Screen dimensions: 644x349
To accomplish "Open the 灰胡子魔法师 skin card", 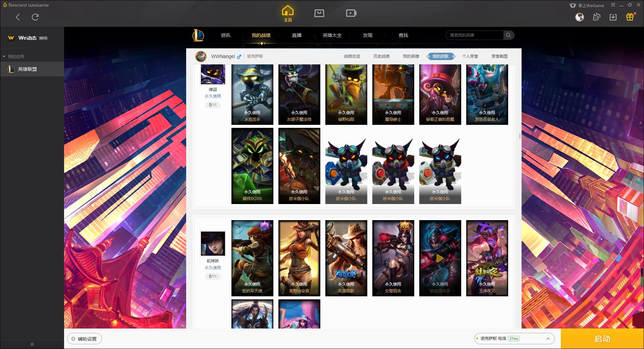I will pyautogui.click(x=299, y=95).
